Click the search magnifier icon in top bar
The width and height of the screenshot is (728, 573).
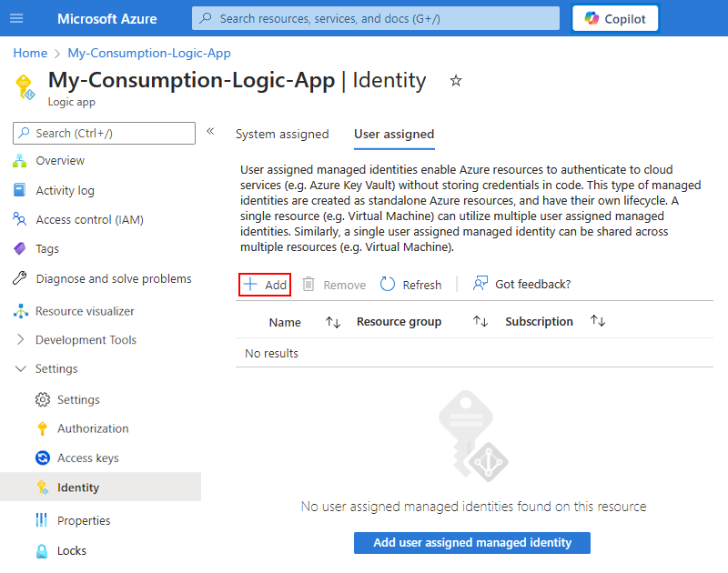click(x=206, y=18)
